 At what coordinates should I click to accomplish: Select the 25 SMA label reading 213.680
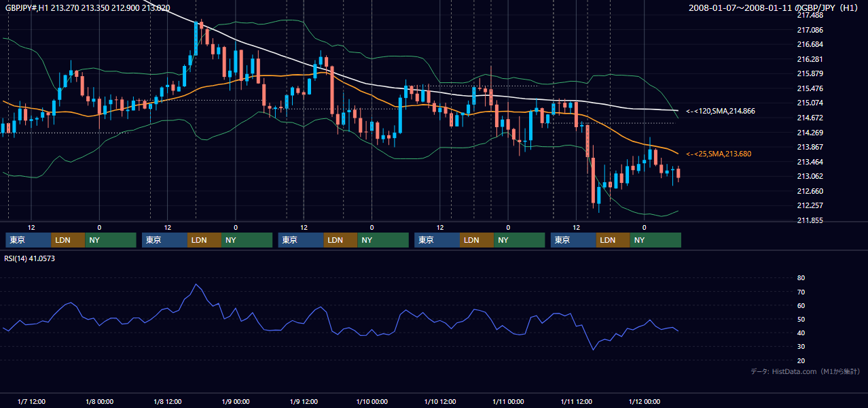(719, 154)
